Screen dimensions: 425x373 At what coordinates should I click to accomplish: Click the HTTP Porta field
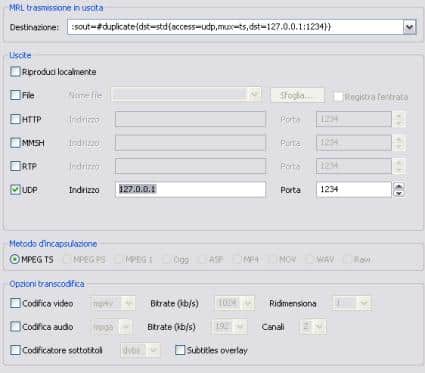point(354,119)
